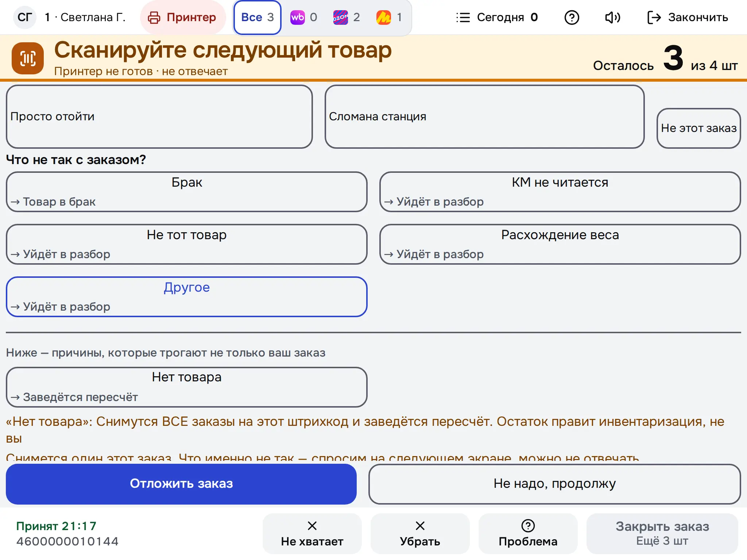The width and height of the screenshot is (747, 560).
Task: Select Не этот заказ
Action: [x=698, y=128]
